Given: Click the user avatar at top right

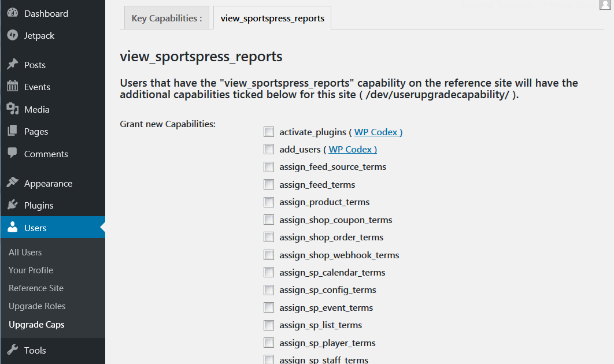Looking at the screenshot, I should point(605,4).
